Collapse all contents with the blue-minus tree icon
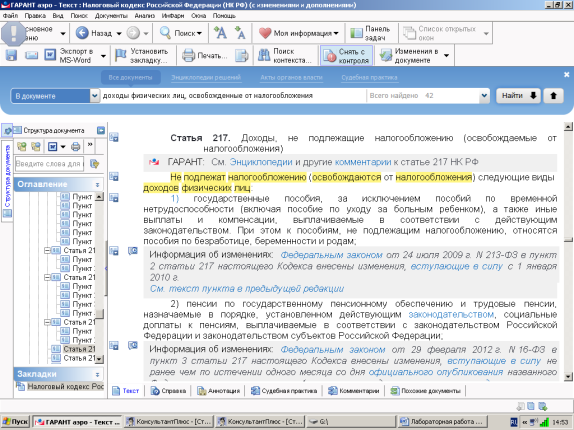Viewport: 574px width, 430px height. [36, 147]
